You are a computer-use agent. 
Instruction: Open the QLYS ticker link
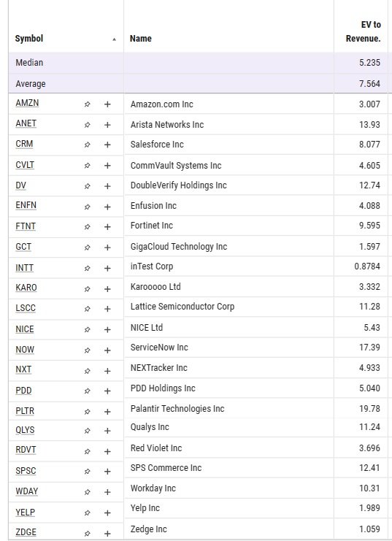tap(25, 430)
